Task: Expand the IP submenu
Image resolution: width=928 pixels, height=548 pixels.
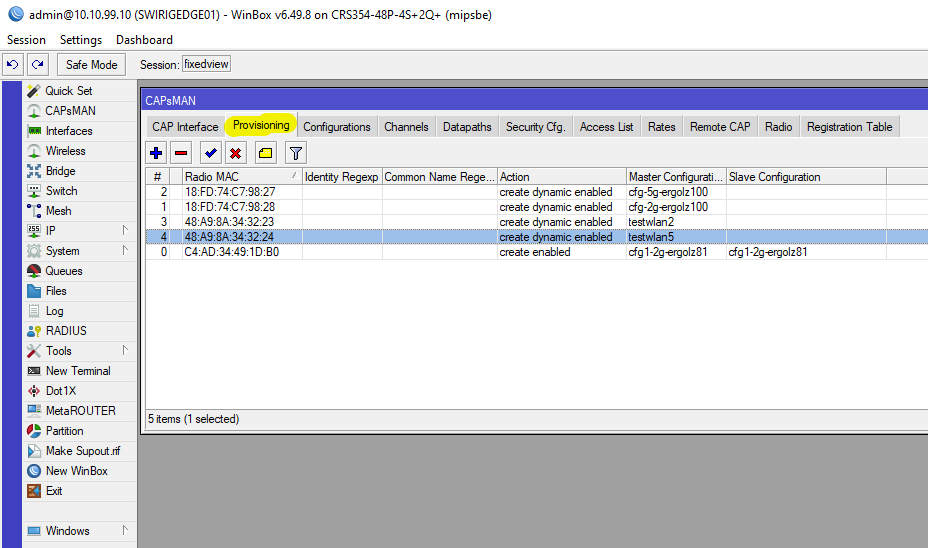Action: (x=78, y=231)
